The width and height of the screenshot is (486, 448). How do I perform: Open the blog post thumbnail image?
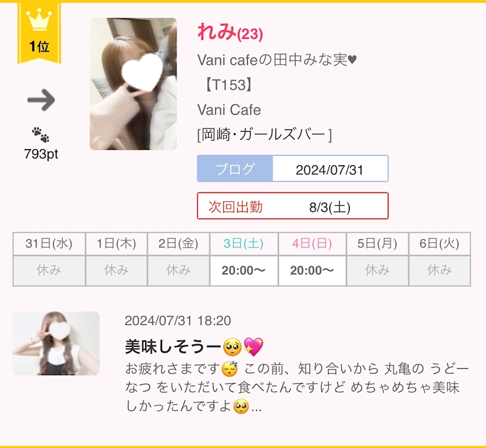(x=56, y=343)
